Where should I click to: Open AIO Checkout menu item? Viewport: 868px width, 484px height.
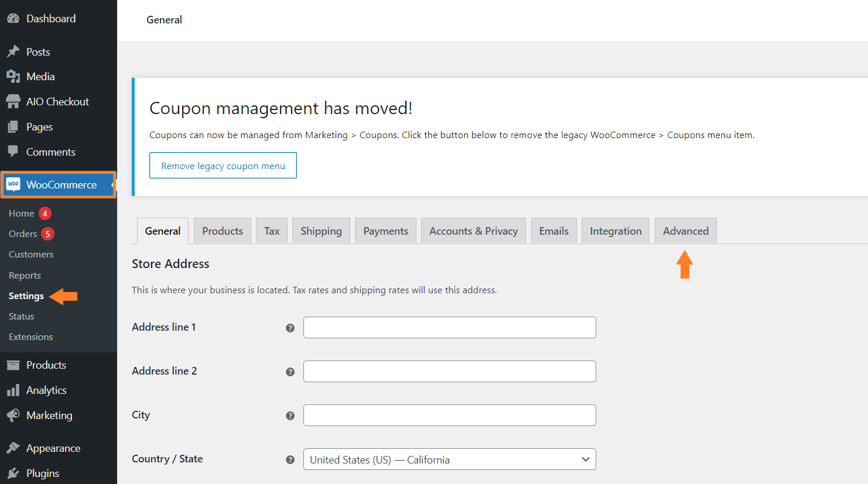coord(59,102)
